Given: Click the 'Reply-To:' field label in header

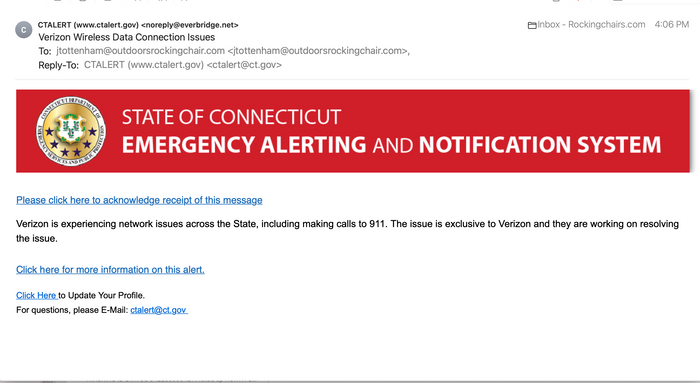Looking at the screenshot, I should 58,65.
